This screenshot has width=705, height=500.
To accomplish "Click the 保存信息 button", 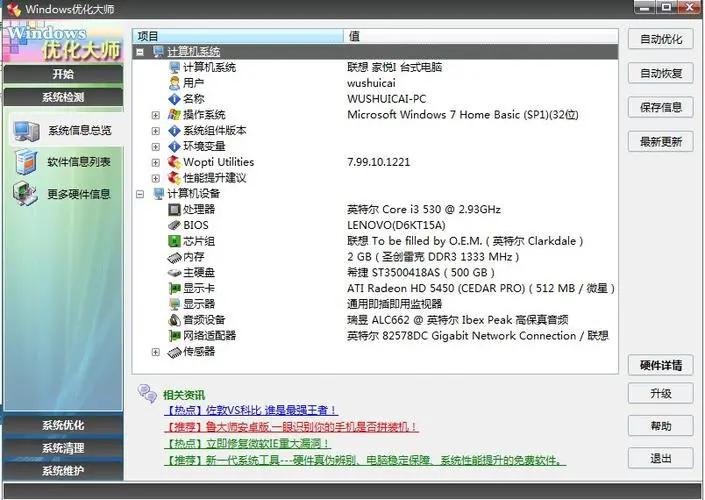I will click(x=661, y=107).
